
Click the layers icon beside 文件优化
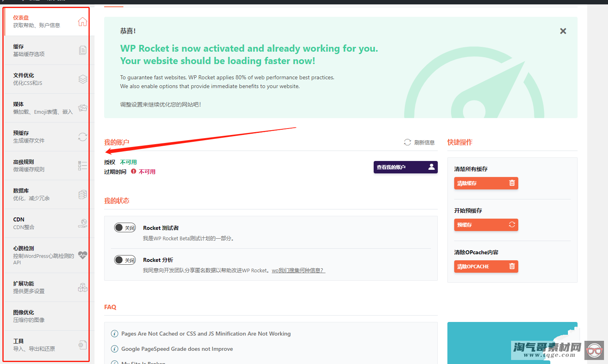pyautogui.click(x=83, y=79)
